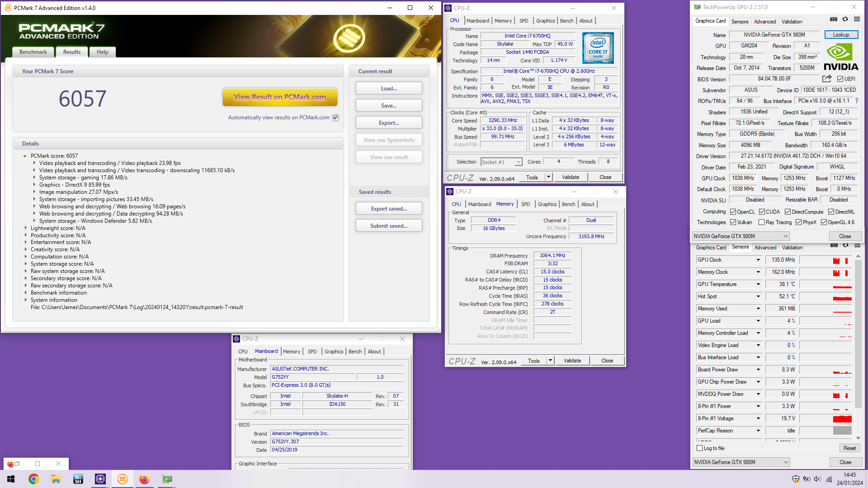This screenshot has width=868, height=488.
Task: Open the Tools dropdown arrow in CPU-Z CPU window
Action: click(549, 177)
